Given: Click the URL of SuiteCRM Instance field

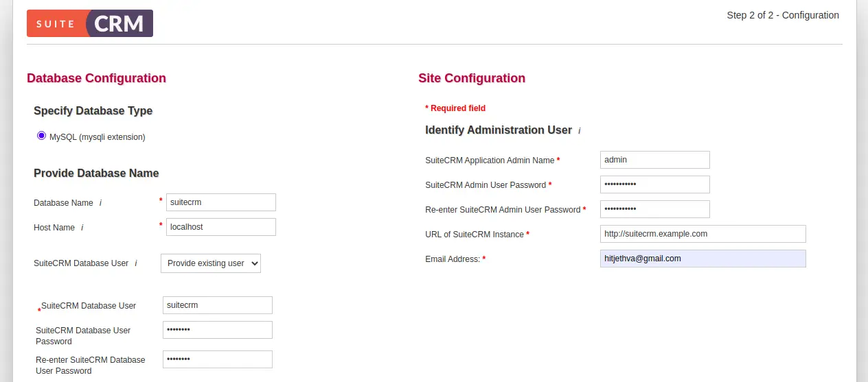Looking at the screenshot, I should pos(703,234).
